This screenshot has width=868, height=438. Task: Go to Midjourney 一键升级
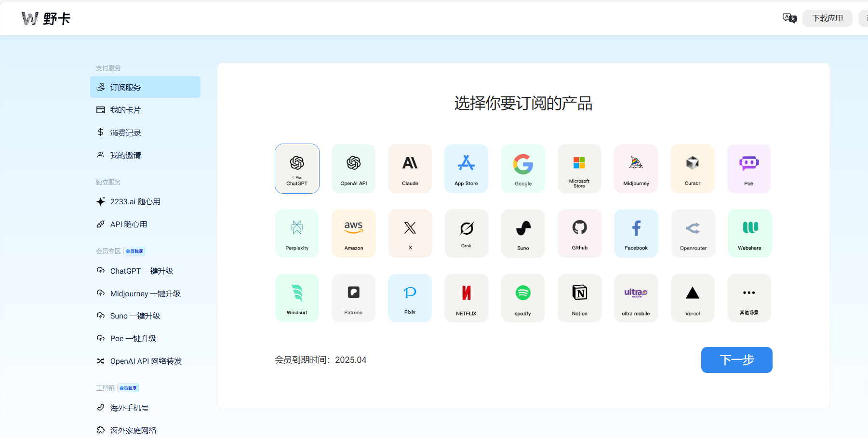[145, 293]
